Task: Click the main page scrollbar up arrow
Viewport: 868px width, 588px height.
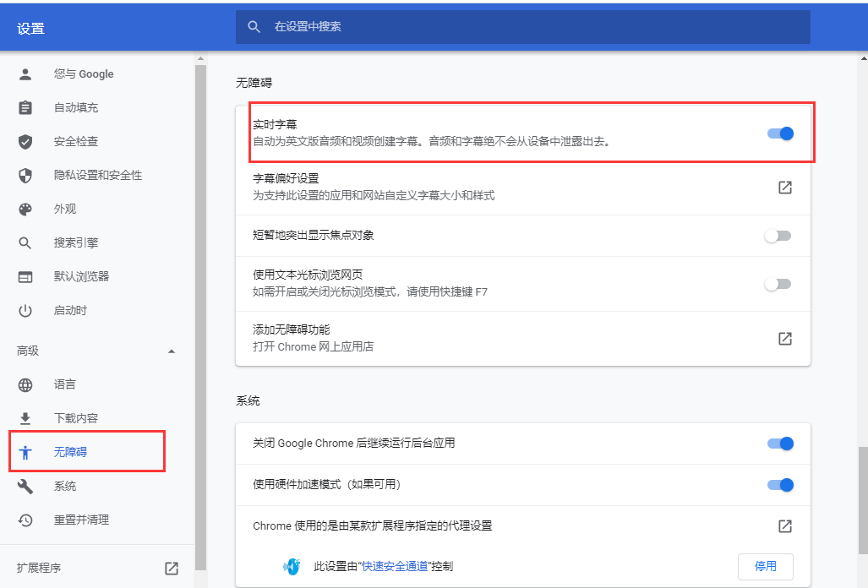Action: point(864,57)
